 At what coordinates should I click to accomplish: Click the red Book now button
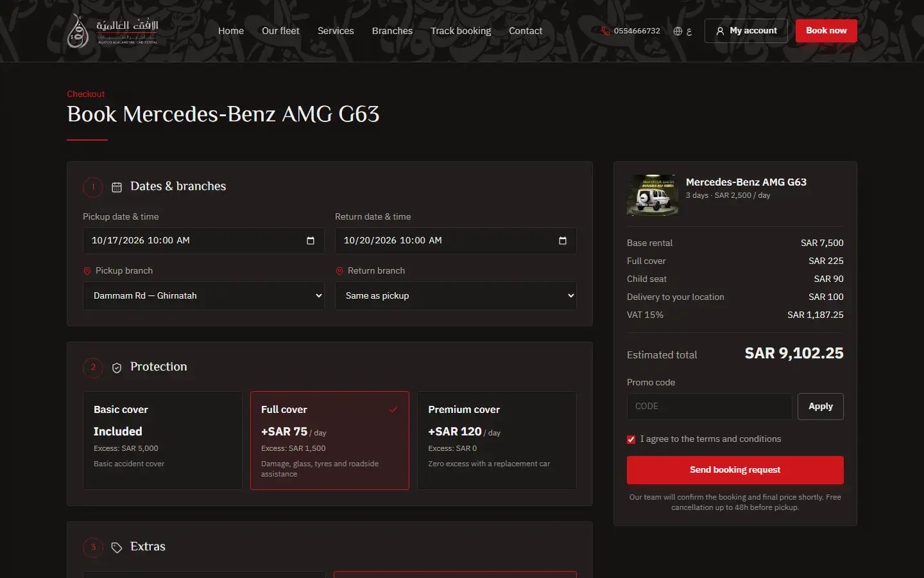[x=826, y=31]
